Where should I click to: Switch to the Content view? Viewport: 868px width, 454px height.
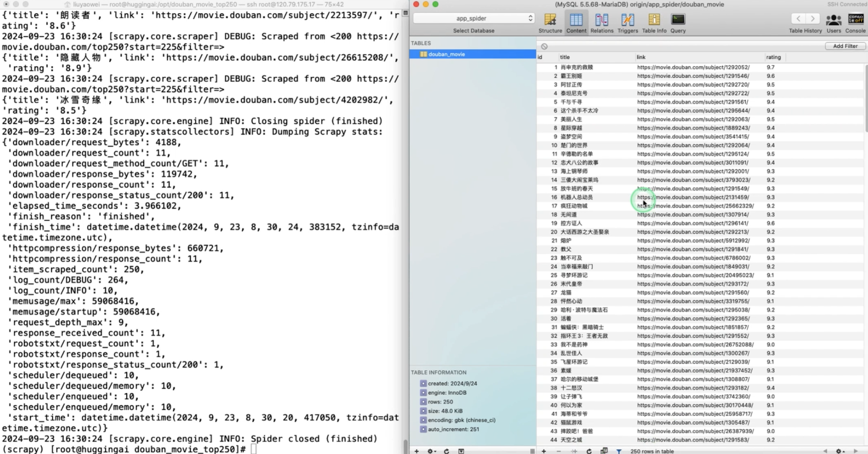[x=576, y=23]
